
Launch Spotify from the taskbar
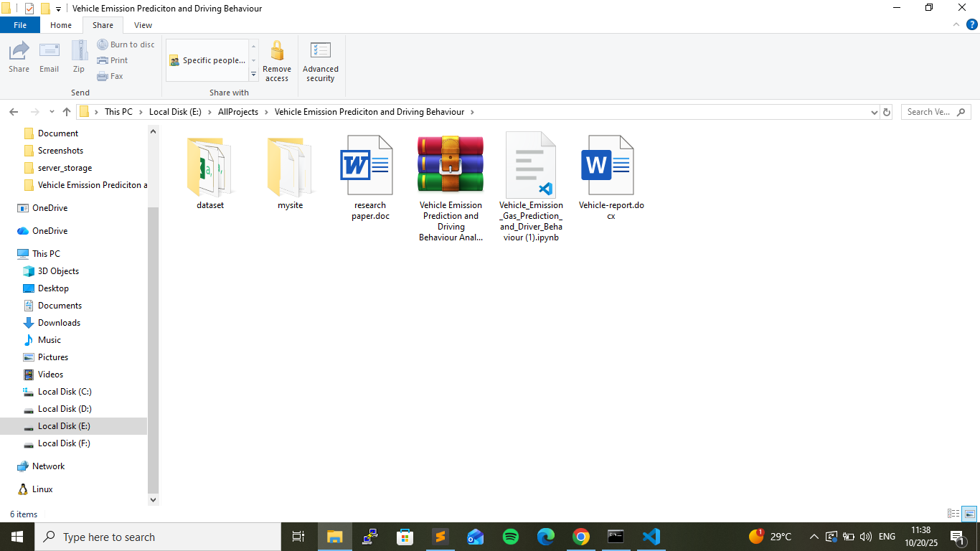(511, 537)
